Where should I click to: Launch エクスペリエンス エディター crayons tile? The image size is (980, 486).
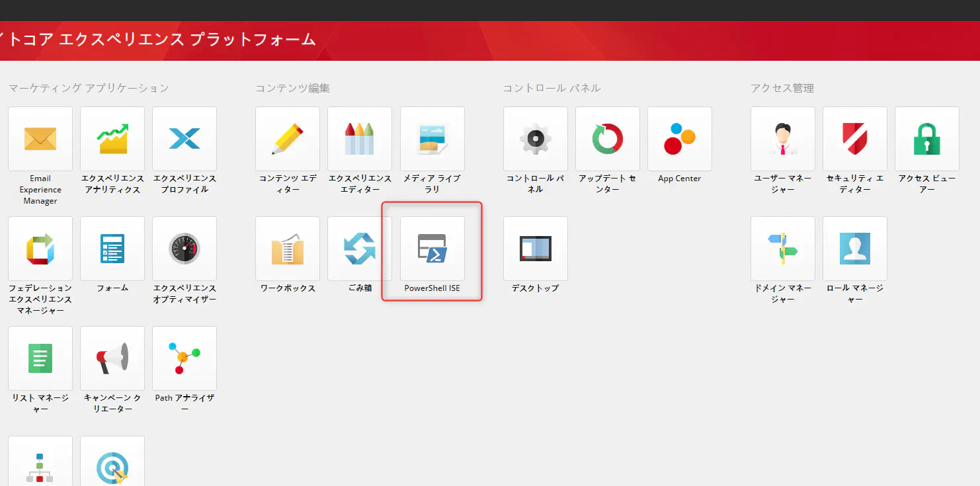pyautogui.click(x=360, y=139)
